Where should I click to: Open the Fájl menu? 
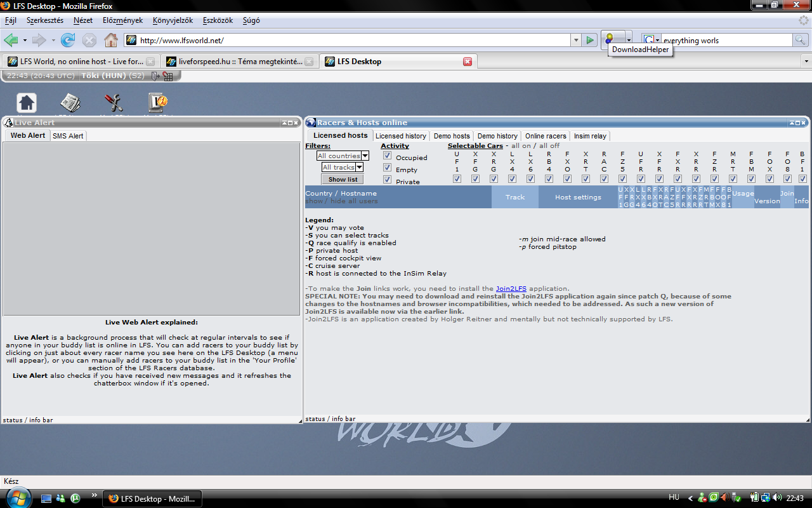pos(11,20)
